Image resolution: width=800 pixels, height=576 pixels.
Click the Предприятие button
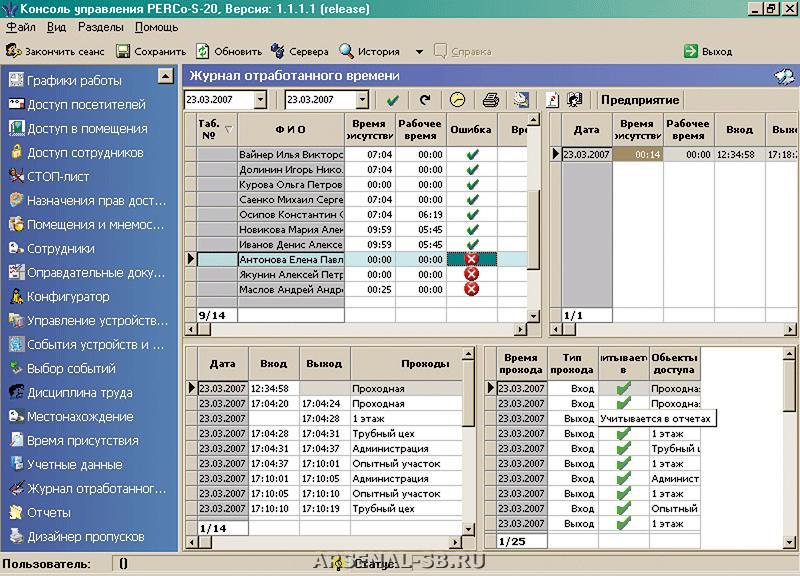pyautogui.click(x=640, y=100)
